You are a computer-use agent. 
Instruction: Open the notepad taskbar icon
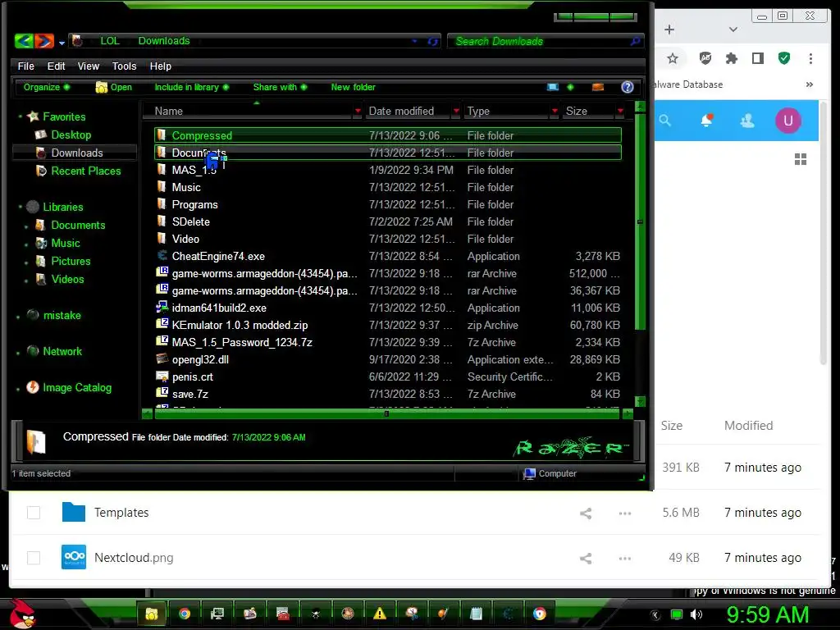point(476,614)
